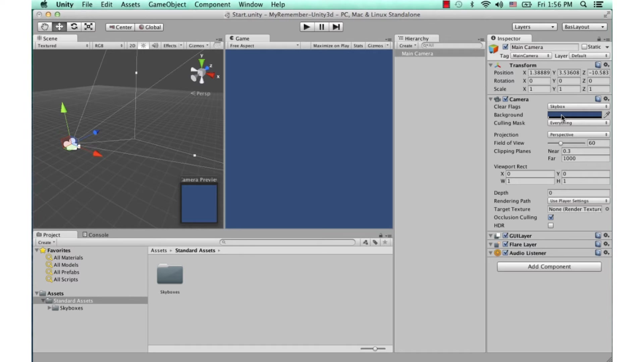Viewport: 644px width, 362px height.
Task: Disable the Camera component checkbox
Action: point(505,99)
